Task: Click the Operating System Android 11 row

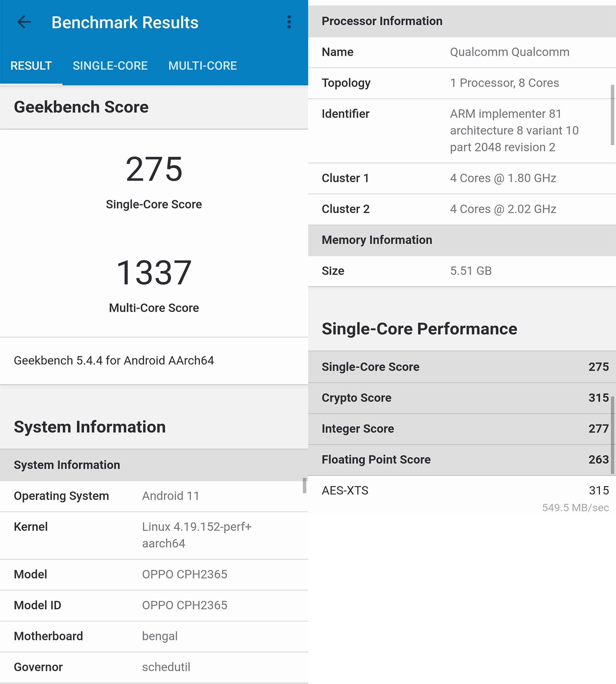Action: pyautogui.click(x=154, y=496)
